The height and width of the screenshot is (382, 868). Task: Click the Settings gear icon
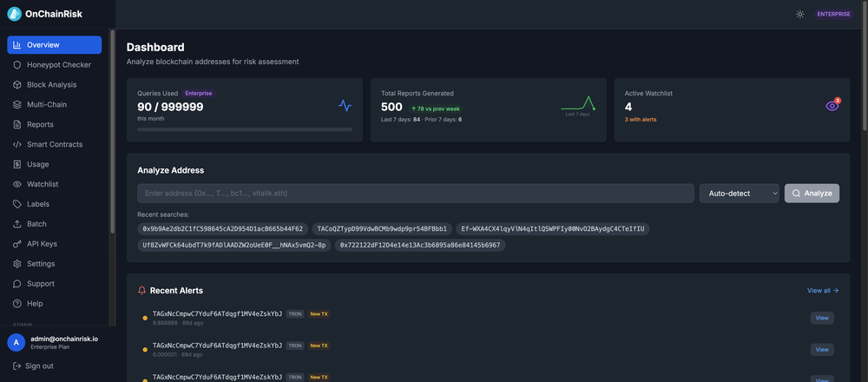17,264
